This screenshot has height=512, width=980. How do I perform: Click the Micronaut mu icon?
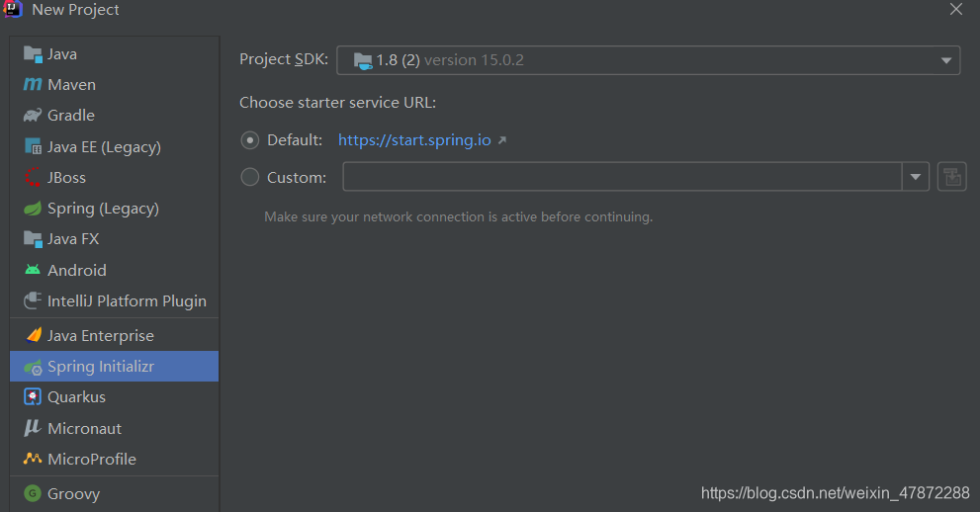pos(32,428)
